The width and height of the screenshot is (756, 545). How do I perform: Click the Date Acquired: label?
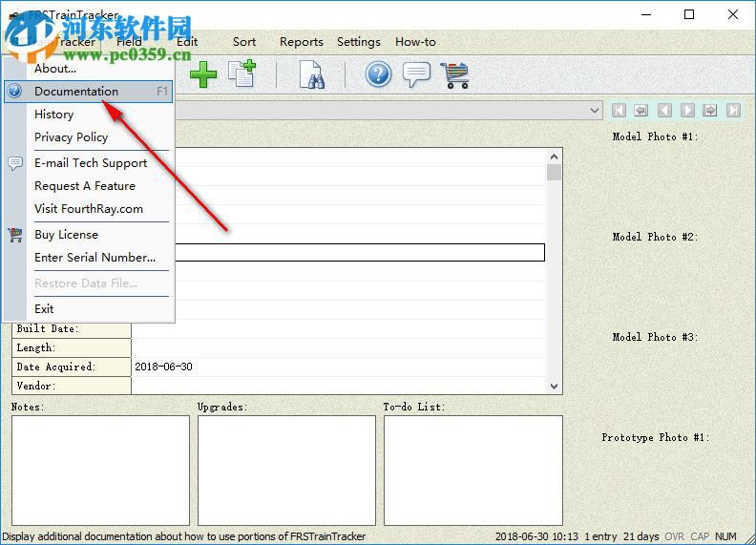pyautogui.click(x=56, y=367)
